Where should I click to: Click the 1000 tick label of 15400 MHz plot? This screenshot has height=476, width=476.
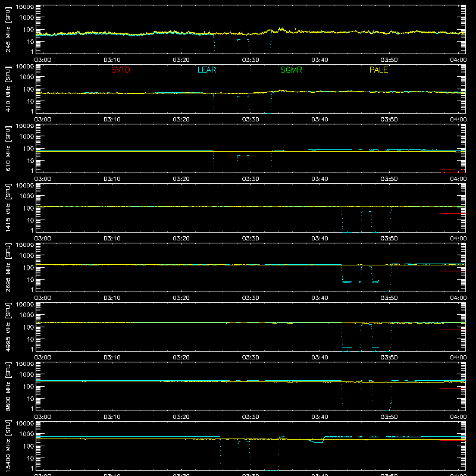click(x=27, y=434)
